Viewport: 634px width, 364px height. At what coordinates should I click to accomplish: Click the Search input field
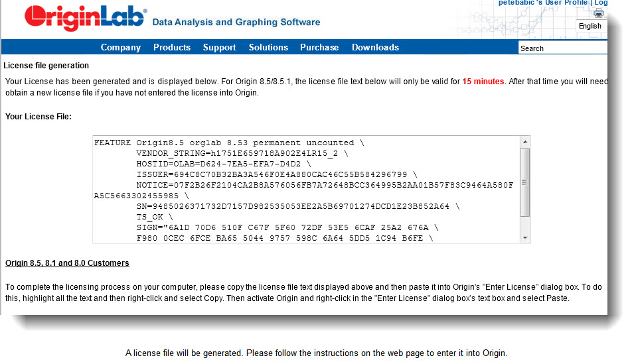click(563, 48)
